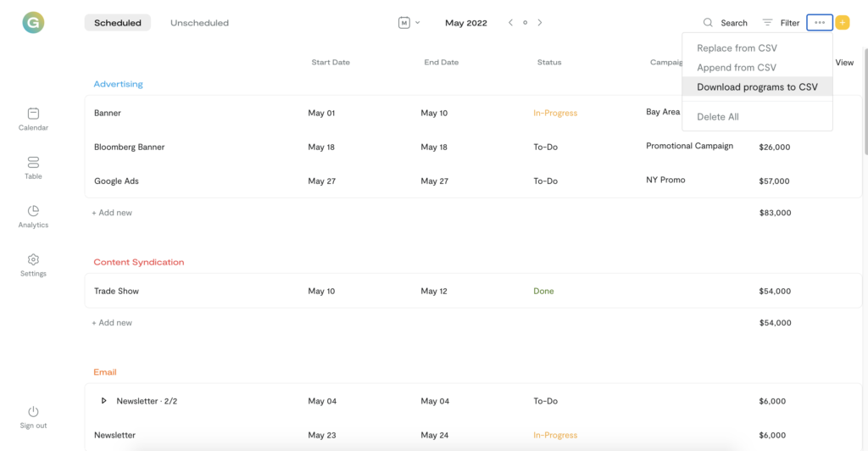868x451 pixels.
Task: Open the month view mode dropdown
Action: coord(409,23)
